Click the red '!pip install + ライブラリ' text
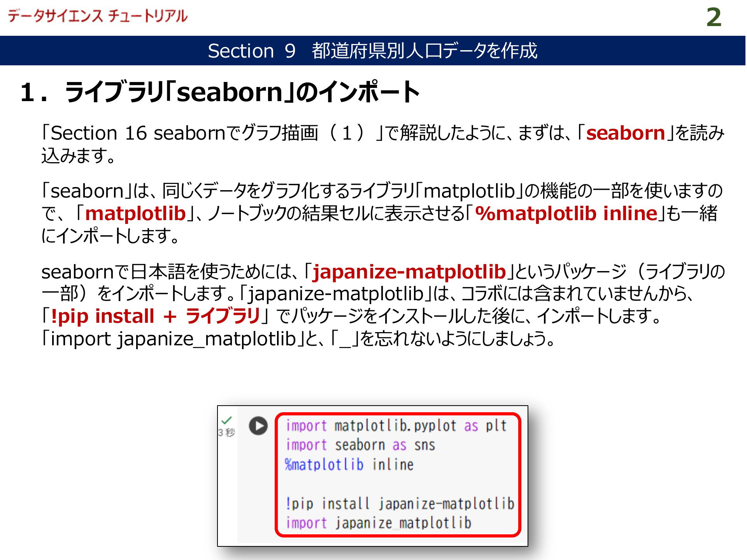 pyautogui.click(x=155, y=316)
